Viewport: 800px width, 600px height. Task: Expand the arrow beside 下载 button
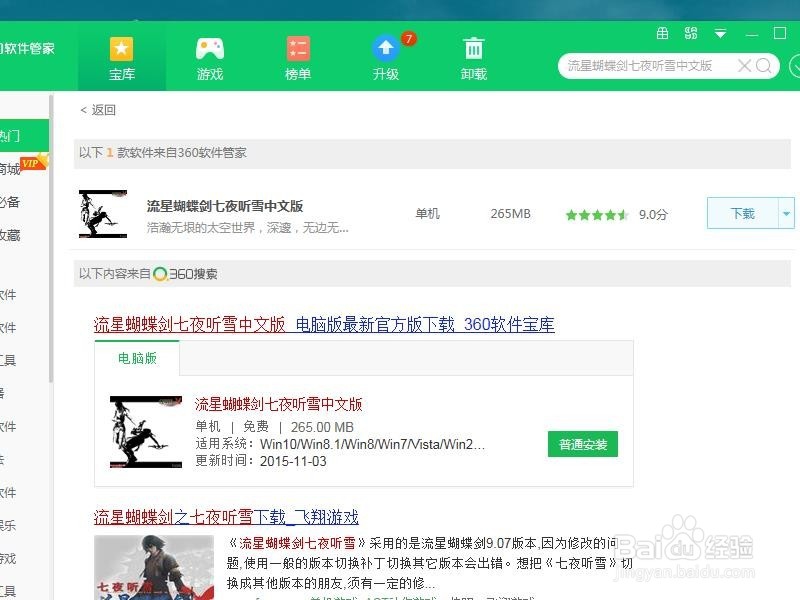pos(786,213)
